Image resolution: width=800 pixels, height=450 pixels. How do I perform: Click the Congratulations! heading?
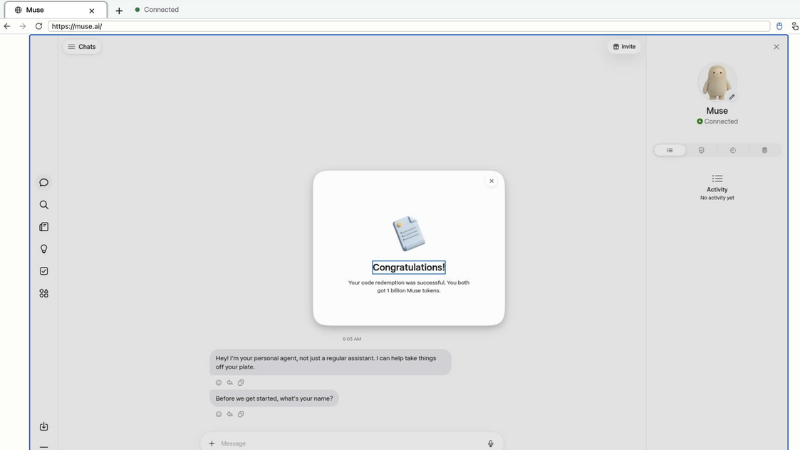tap(409, 267)
